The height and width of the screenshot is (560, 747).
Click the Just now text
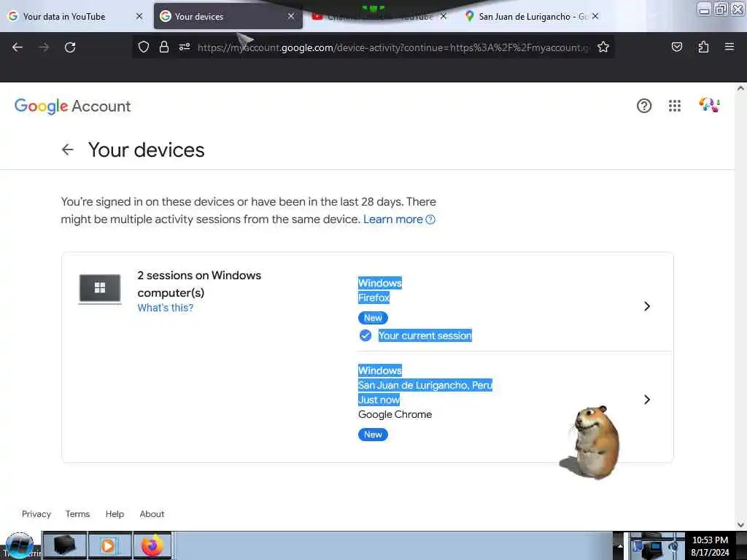click(x=379, y=400)
